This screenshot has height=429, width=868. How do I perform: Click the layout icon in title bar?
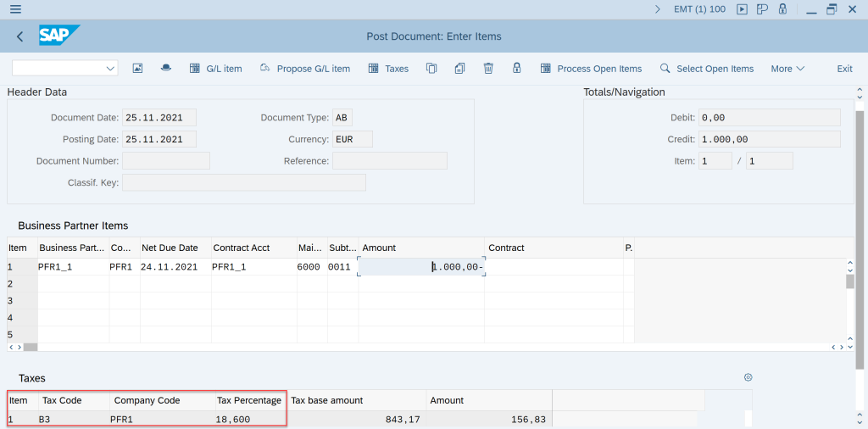(x=762, y=8)
